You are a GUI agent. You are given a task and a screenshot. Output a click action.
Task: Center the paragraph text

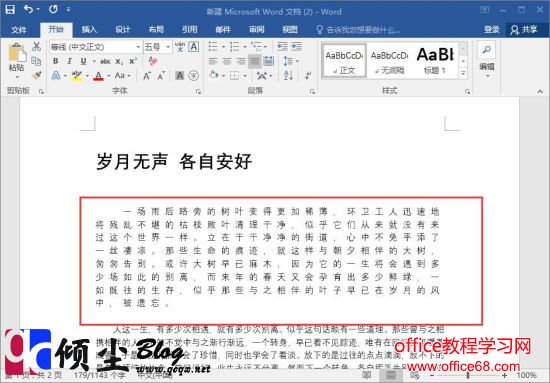click(x=227, y=61)
